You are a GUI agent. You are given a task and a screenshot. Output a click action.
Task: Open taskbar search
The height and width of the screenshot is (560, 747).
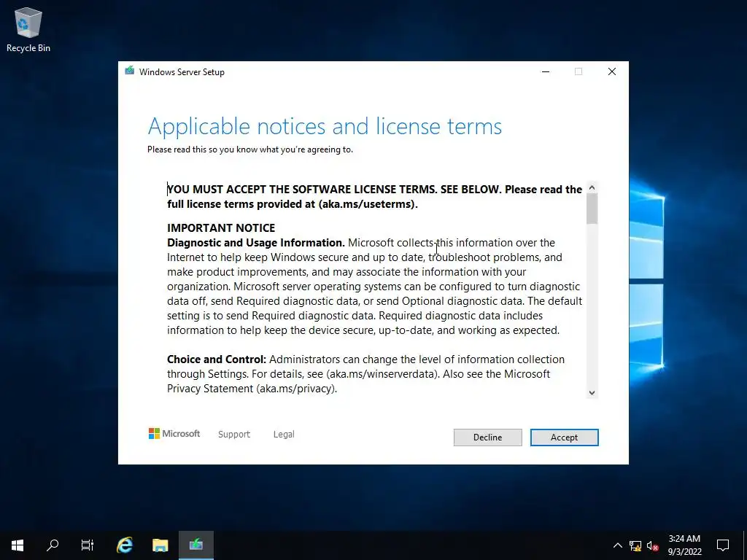53,545
